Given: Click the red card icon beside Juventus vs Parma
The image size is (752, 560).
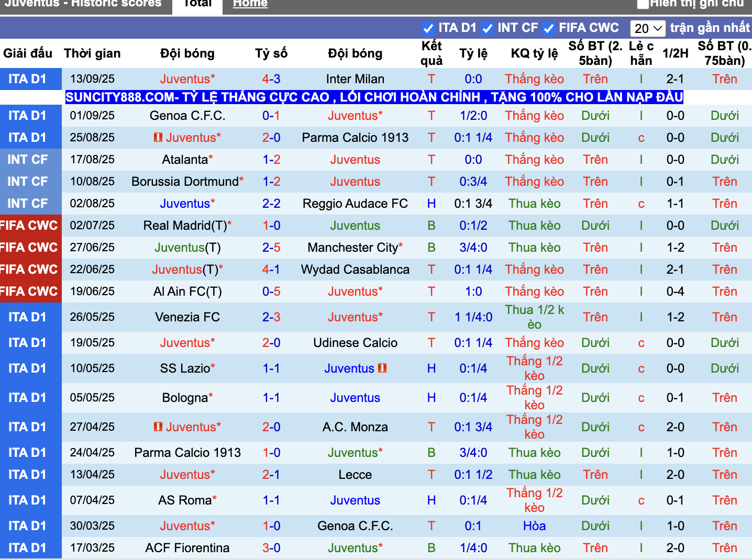Looking at the screenshot, I should click(x=158, y=137).
